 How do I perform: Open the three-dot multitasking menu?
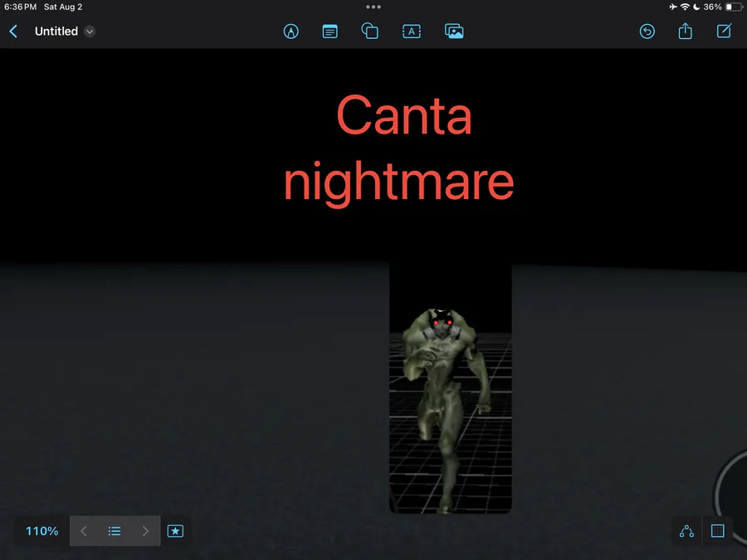click(x=373, y=7)
